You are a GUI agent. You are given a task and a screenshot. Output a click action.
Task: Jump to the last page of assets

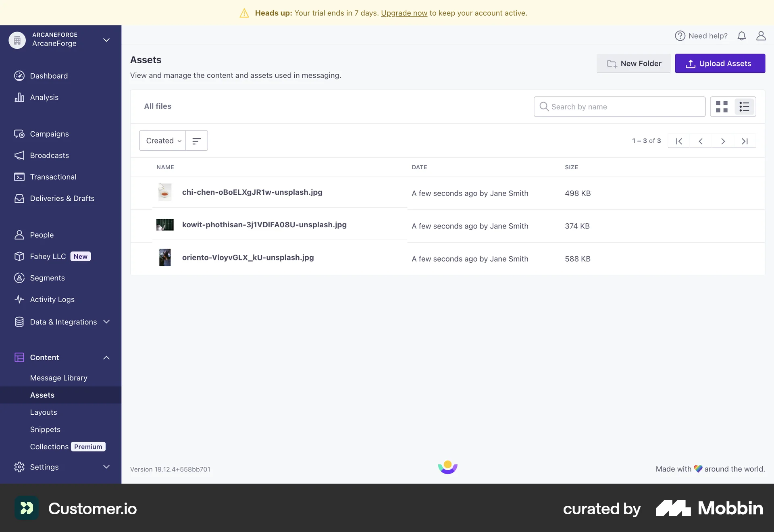click(x=745, y=141)
